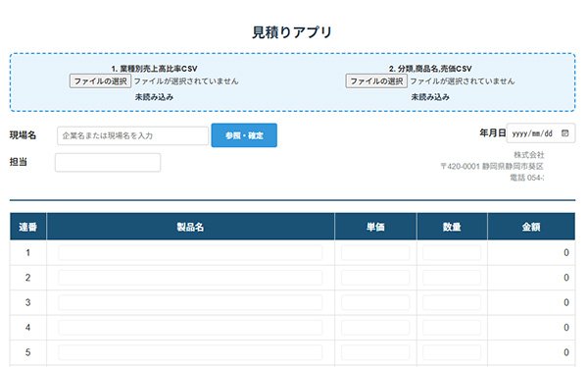Screen dimensions: 588x367
Task: Click the 〒420-0001 address line
Action: pos(492,166)
